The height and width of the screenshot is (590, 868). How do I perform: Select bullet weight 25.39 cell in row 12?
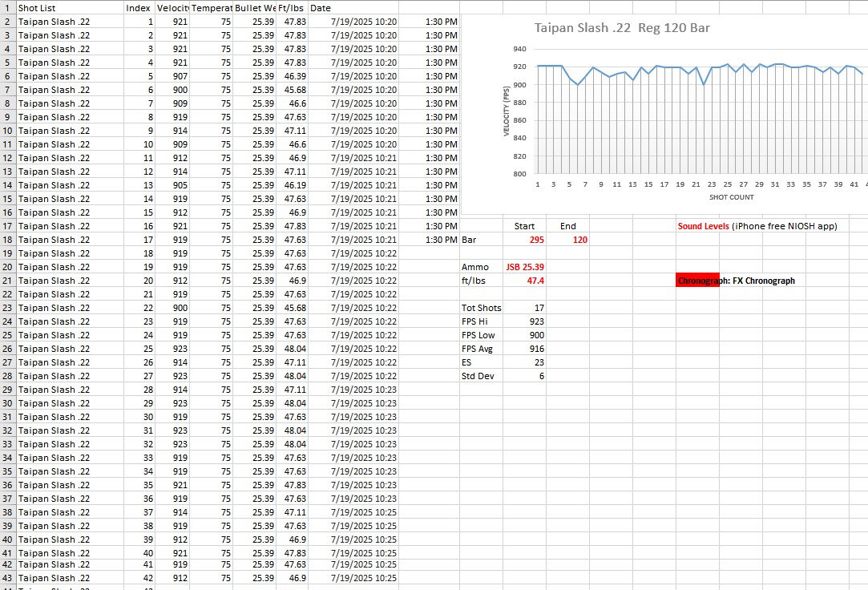[x=255, y=158]
